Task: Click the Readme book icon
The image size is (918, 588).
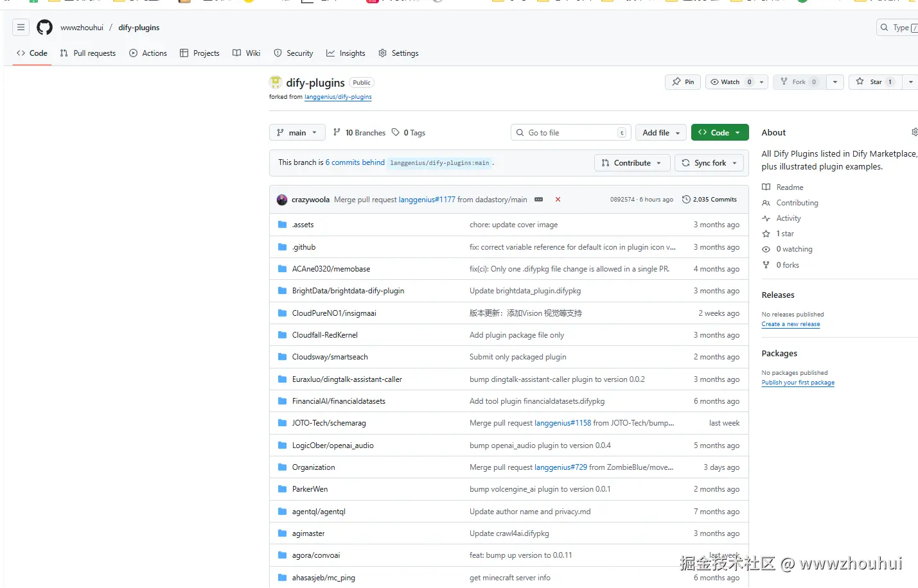Action: coord(766,187)
